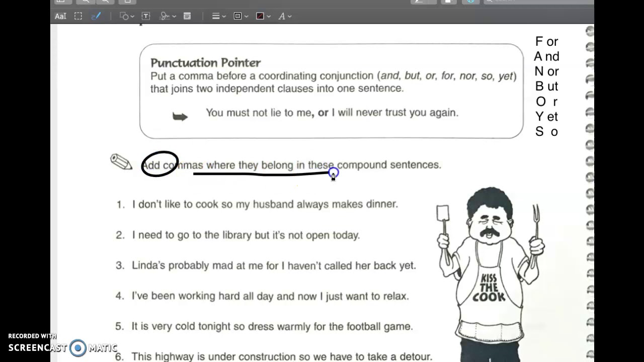
Task: Click the 'A nd' text annotation
Action: pyautogui.click(x=546, y=56)
